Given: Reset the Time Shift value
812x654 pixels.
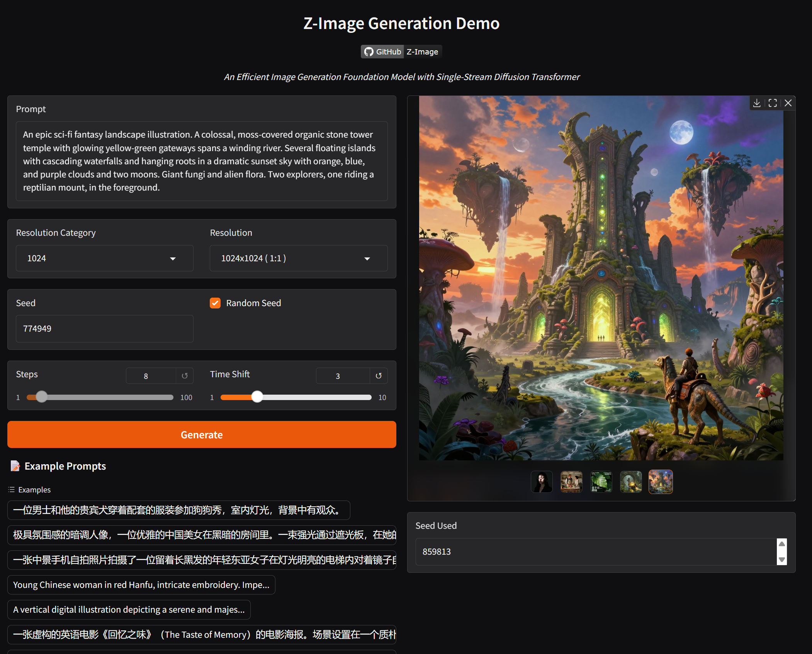Looking at the screenshot, I should pyautogui.click(x=379, y=376).
